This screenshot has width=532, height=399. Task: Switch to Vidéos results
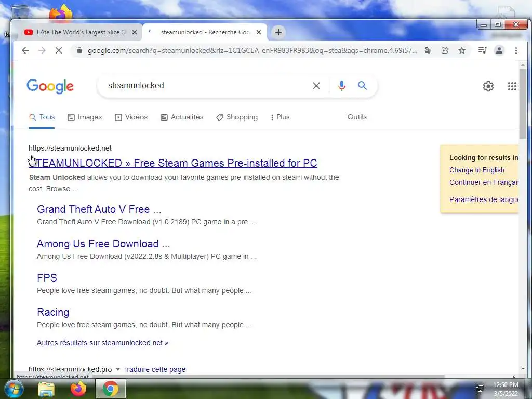click(x=131, y=117)
